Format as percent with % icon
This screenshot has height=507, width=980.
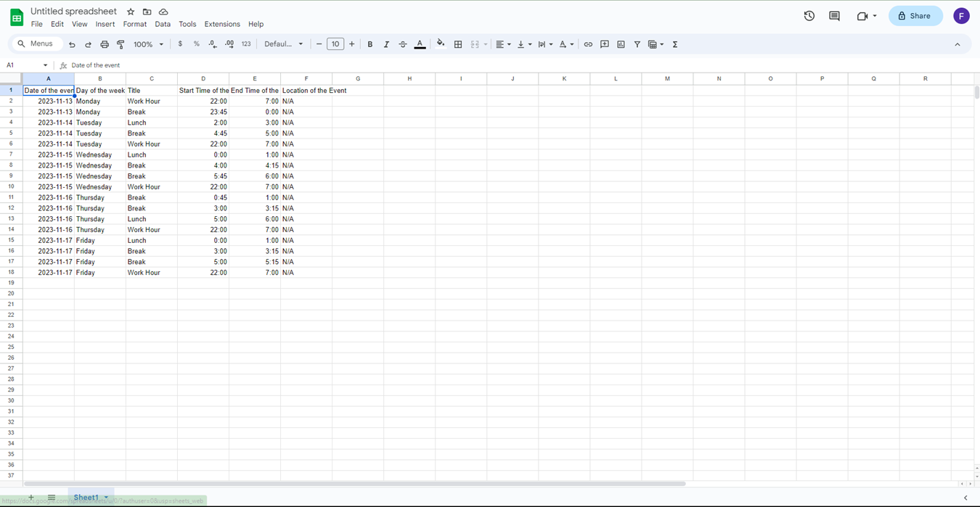[x=197, y=44]
